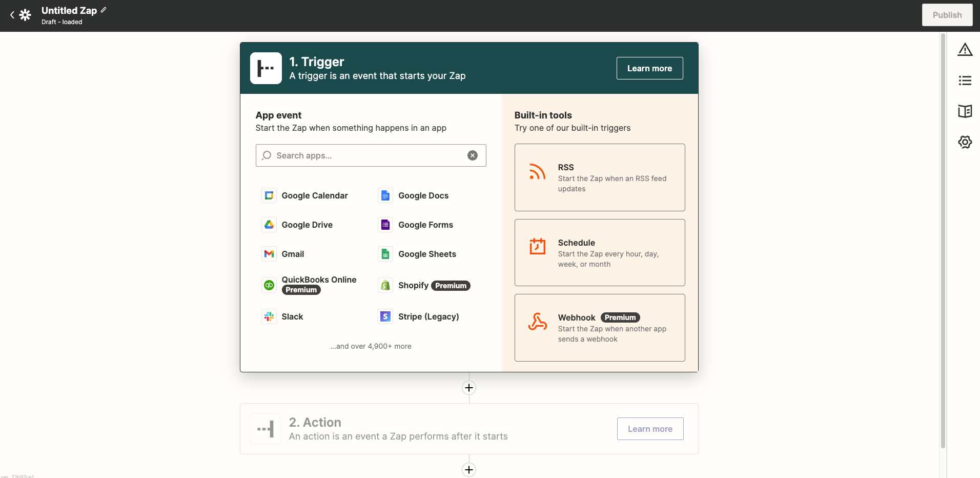
Task: Open the help book sidebar icon
Action: (965, 111)
